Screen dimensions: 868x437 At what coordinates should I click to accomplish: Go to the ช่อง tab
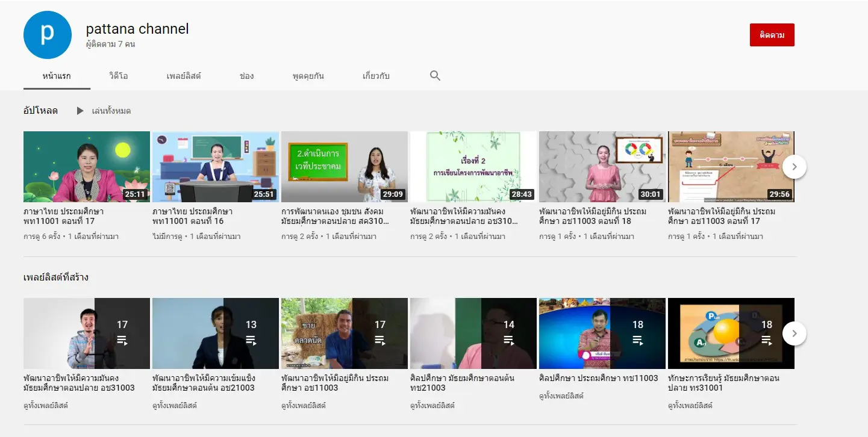246,76
